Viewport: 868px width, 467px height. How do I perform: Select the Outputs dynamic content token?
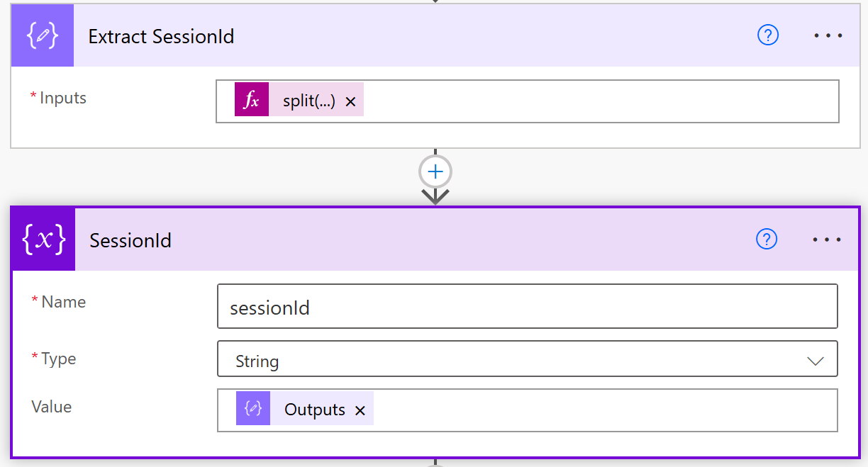314,410
